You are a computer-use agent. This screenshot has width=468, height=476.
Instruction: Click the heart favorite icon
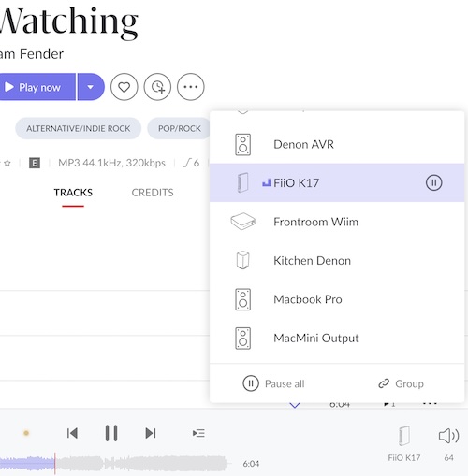coord(124,87)
